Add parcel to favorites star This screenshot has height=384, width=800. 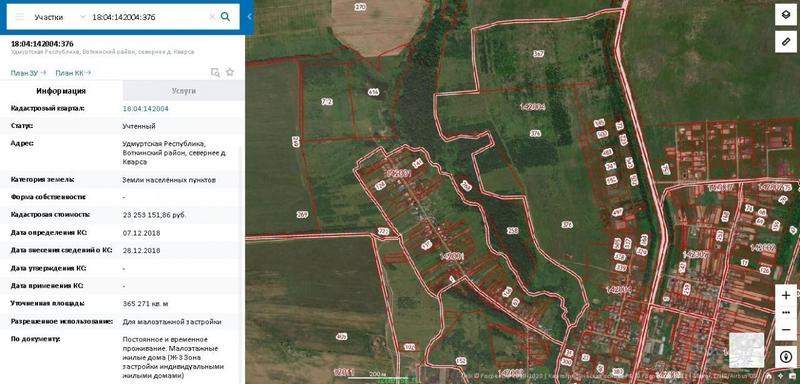pyautogui.click(x=230, y=72)
